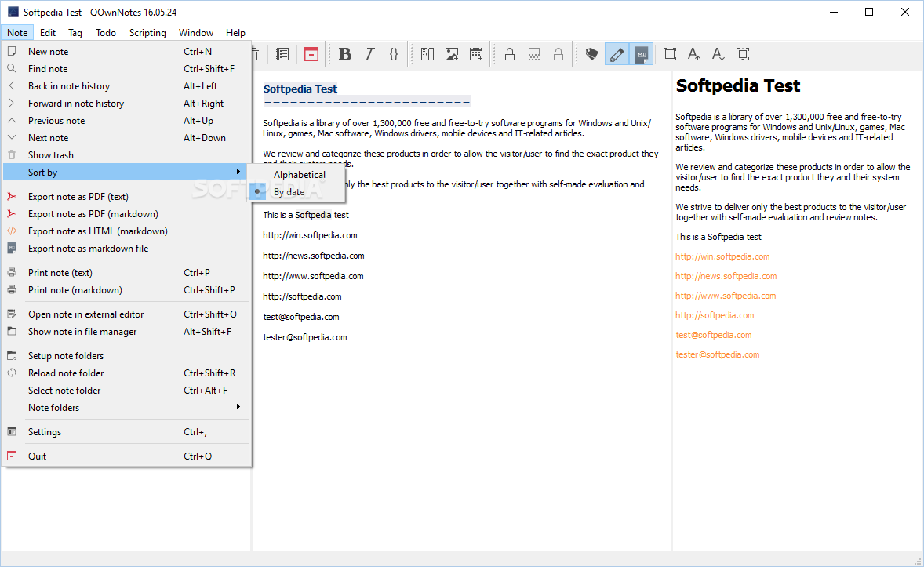Select the Alphabetical sort option
This screenshot has height=567, width=924.
pos(296,174)
